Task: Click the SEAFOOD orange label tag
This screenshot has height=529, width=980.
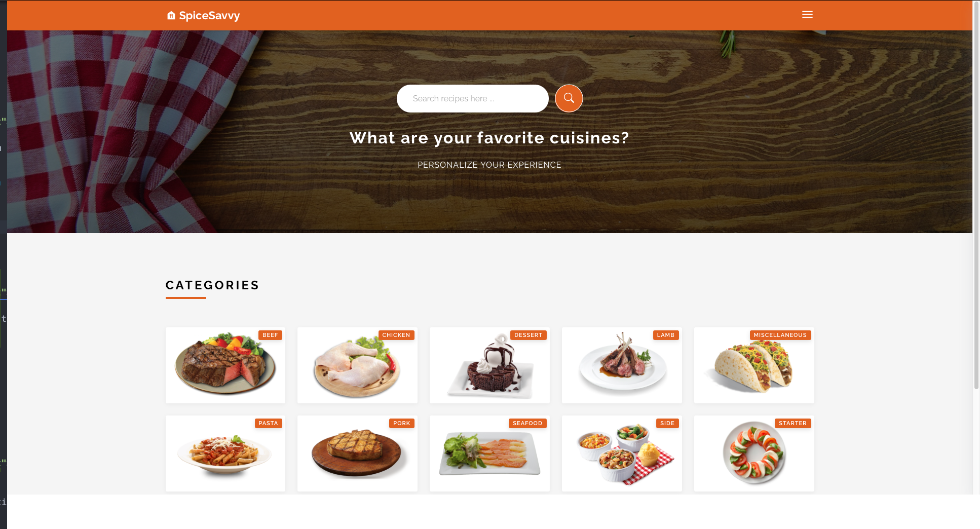Action: [527, 423]
